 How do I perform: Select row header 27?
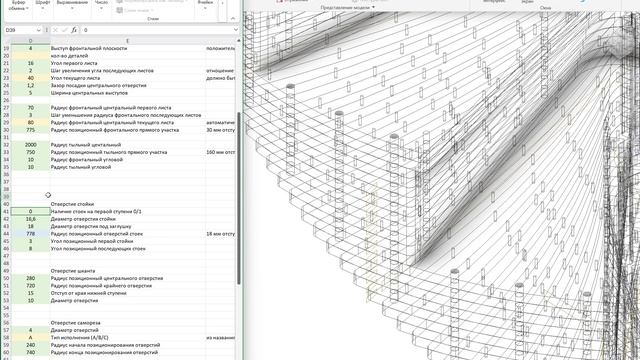click(x=6, y=108)
